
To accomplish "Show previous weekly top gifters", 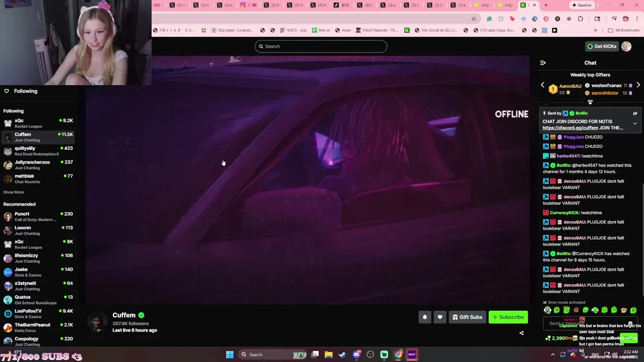I will pos(542,85).
